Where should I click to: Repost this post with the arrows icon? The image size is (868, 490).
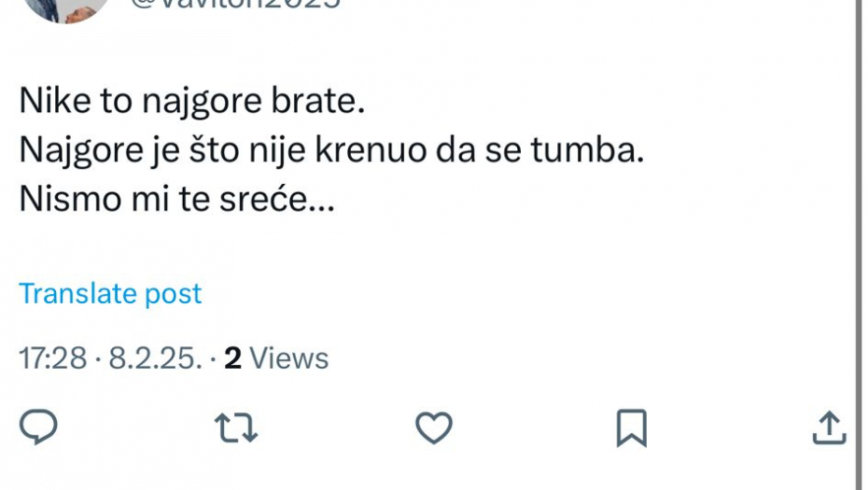click(235, 427)
